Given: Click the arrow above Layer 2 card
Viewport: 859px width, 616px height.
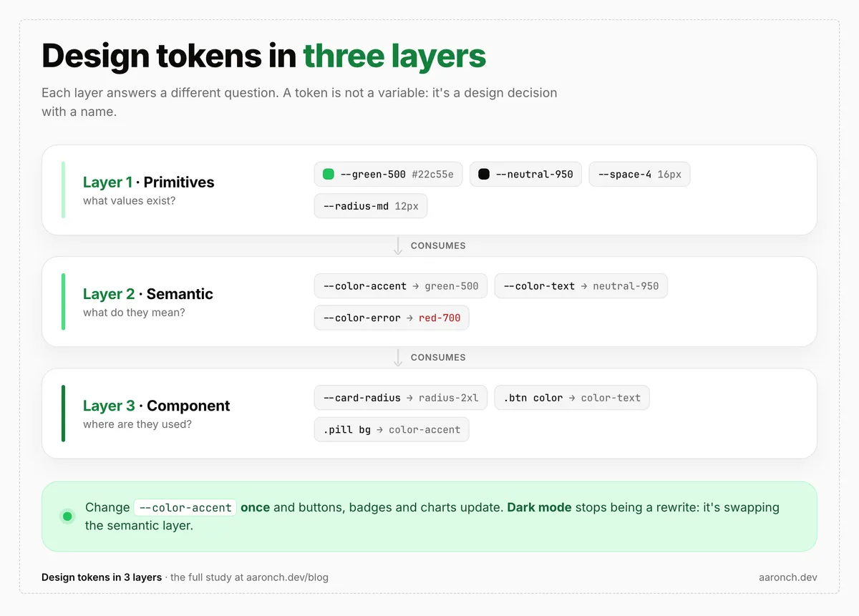Looking at the screenshot, I should tap(398, 245).
